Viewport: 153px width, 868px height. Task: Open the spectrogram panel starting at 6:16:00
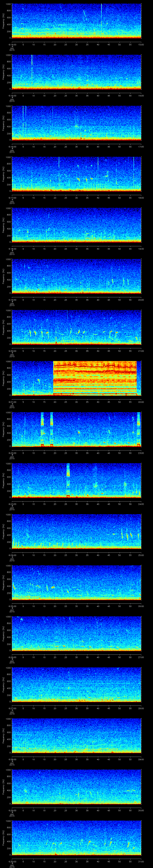(77, 123)
